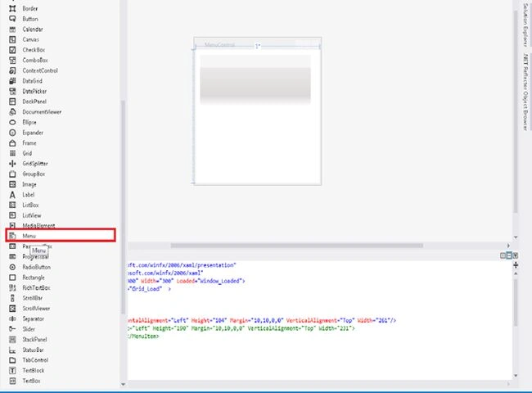Click the Menu item in toolbox
The width and height of the screenshot is (532, 393).
click(61, 236)
